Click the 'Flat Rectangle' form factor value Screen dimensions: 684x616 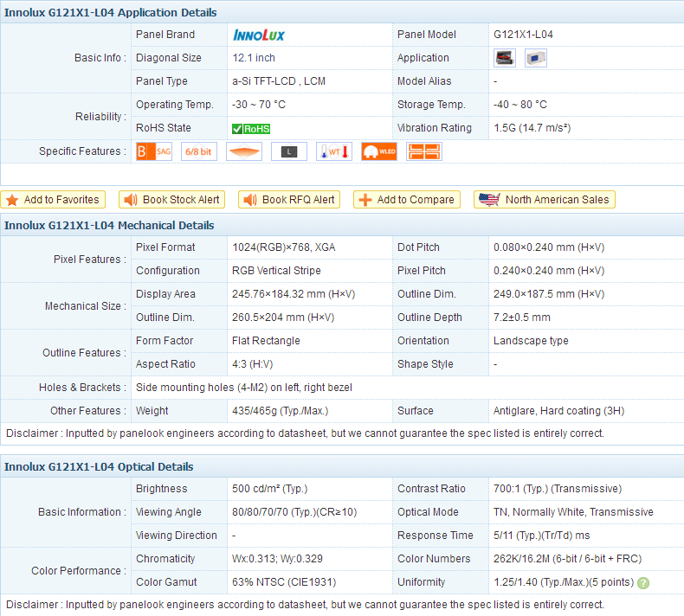[266, 341]
